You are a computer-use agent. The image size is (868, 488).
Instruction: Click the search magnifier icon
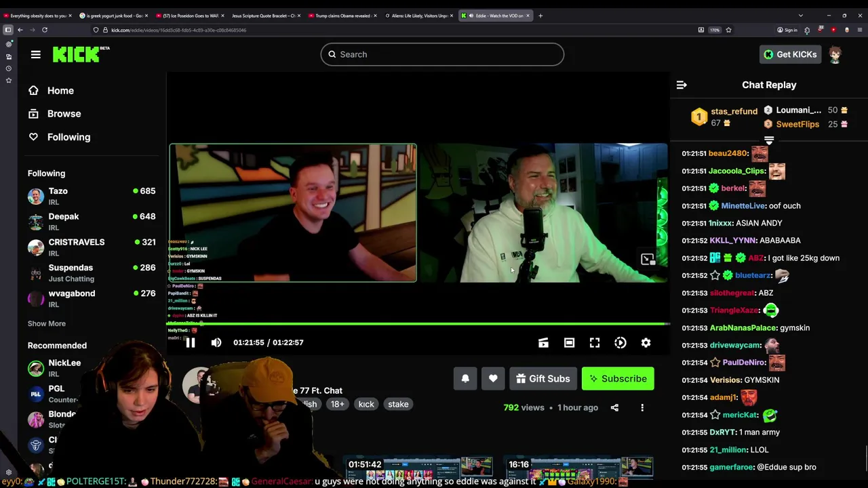(332, 54)
